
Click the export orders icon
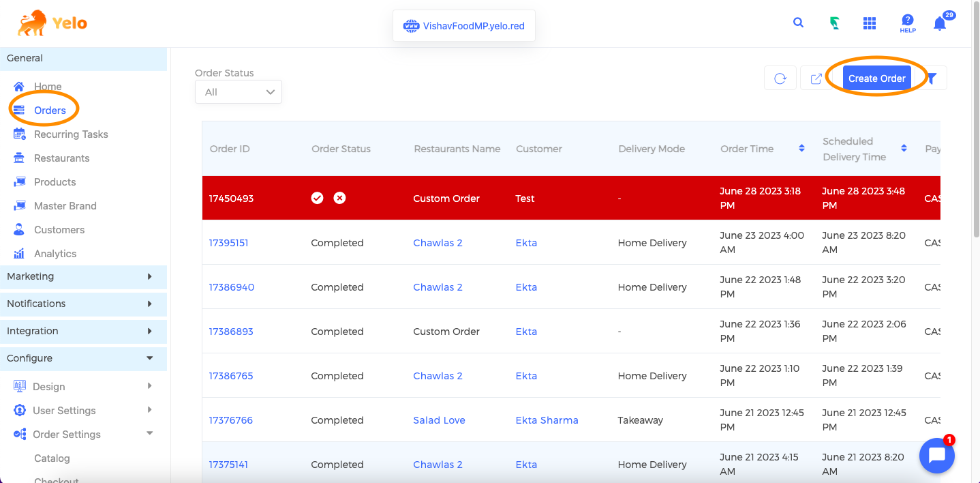pos(816,78)
